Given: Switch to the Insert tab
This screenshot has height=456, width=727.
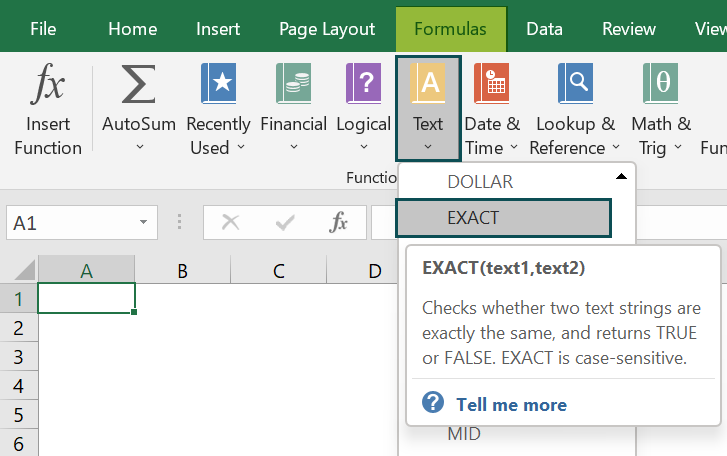Looking at the screenshot, I should [218, 29].
